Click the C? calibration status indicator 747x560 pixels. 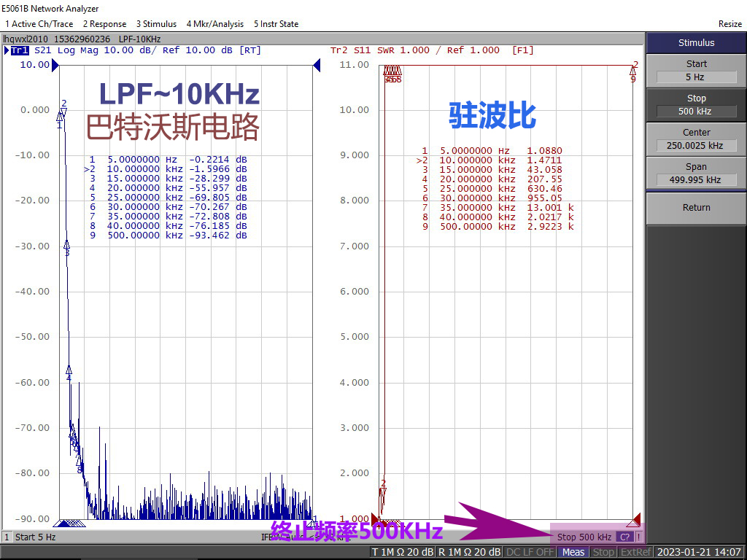pyautogui.click(x=624, y=537)
